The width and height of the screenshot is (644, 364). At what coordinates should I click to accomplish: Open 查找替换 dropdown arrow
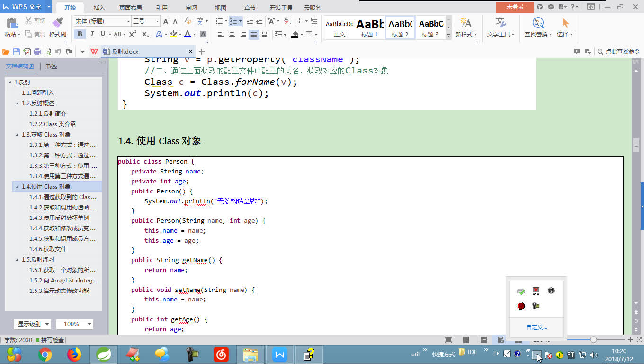click(551, 35)
